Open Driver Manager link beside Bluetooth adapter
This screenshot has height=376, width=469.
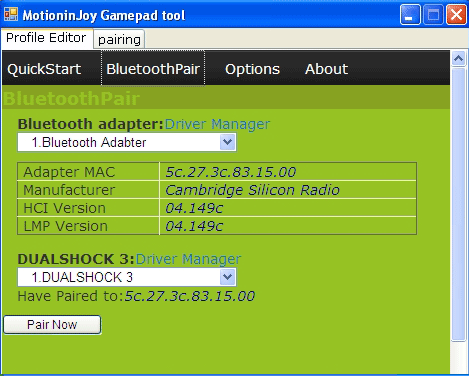pos(217,124)
